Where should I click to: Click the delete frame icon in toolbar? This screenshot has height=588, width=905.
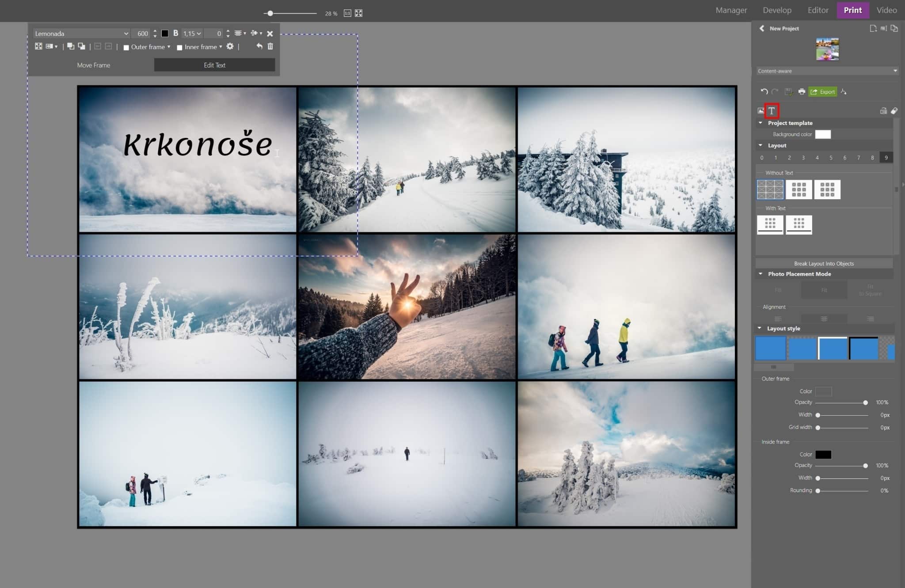(x=270, y=46)
